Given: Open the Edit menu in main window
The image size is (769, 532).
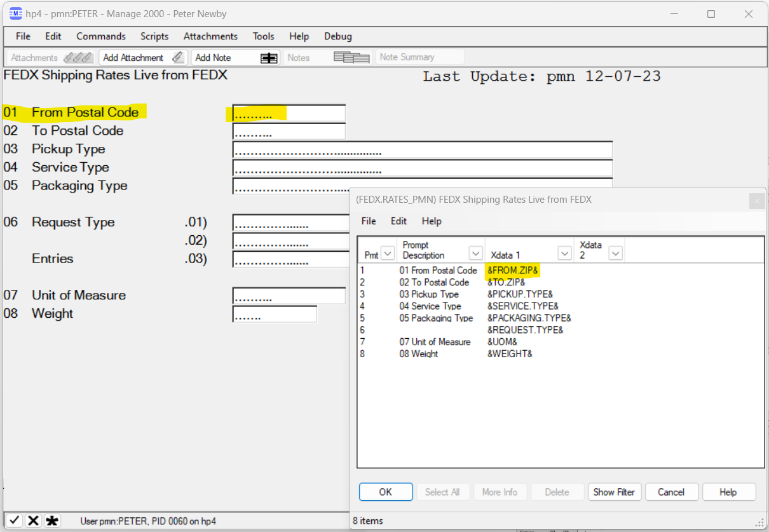Looking at the screenshot, I should point(53,36).
